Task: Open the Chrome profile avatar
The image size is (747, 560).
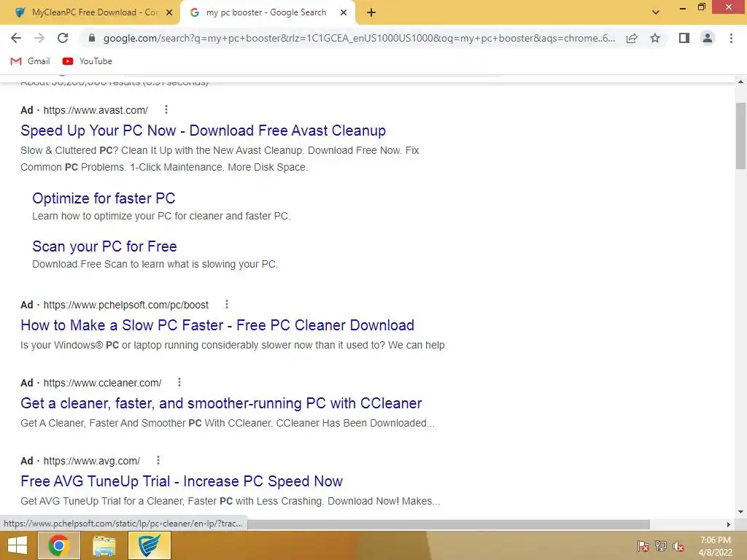Action: point(708,38)
